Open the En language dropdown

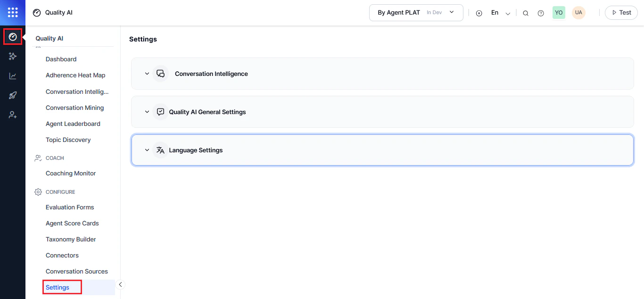pos(500,13)
